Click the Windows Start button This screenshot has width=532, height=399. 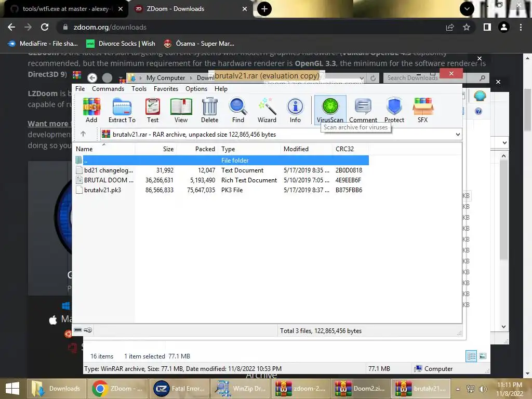click(12, 389)
